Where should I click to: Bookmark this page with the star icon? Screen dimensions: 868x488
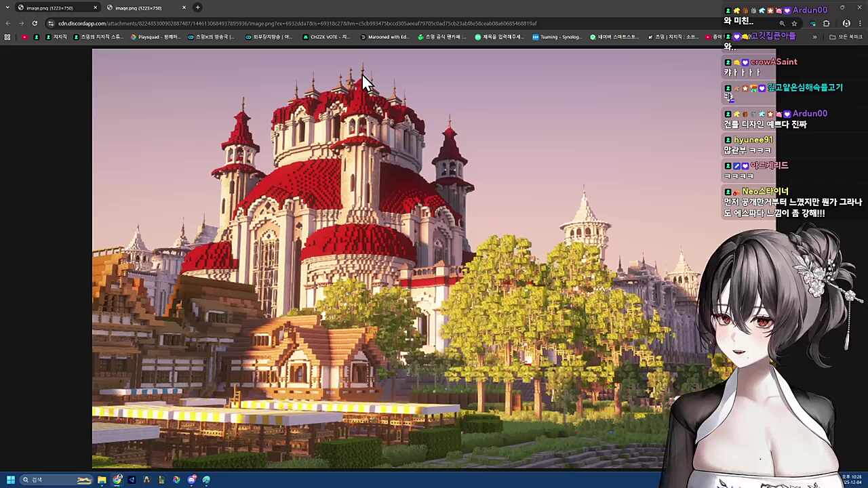[794, 23]
